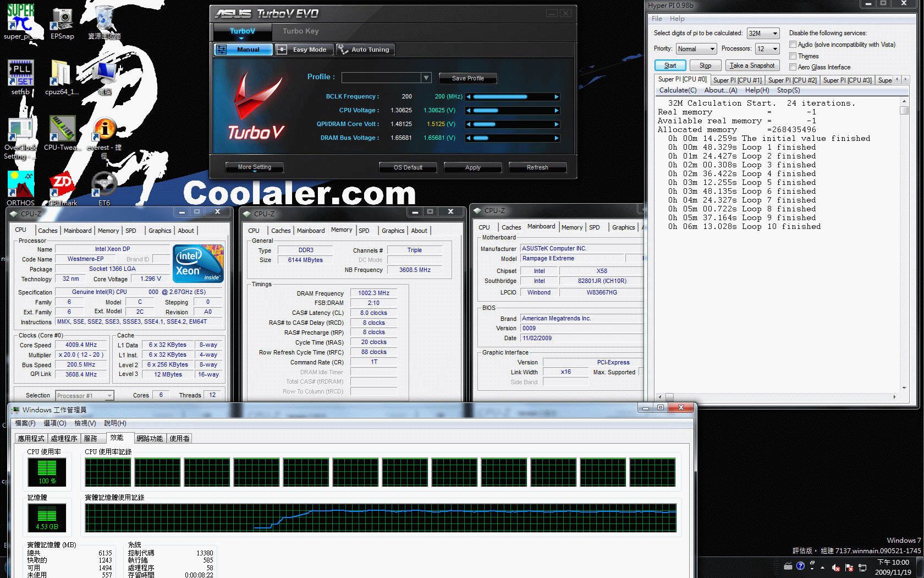Click the Refresh button in TurboV
The image size is (924, 578).
pyautogui.click(x=537, y=167)
